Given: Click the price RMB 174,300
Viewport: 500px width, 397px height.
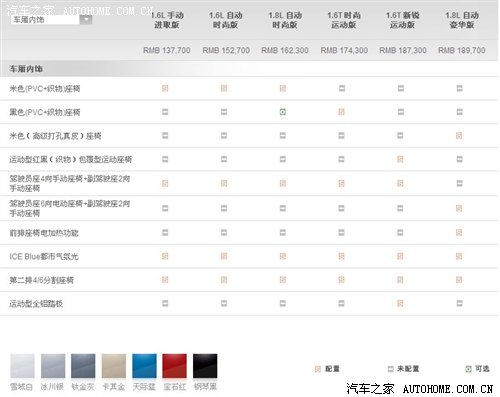Looking at the screenshot, I should pyautogui.click(x=344, y=50).
